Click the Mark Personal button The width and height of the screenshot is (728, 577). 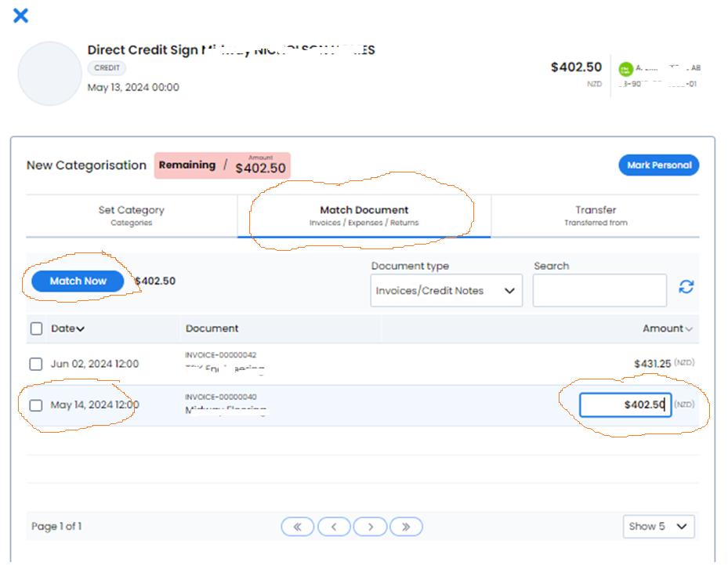click(659, 165)
